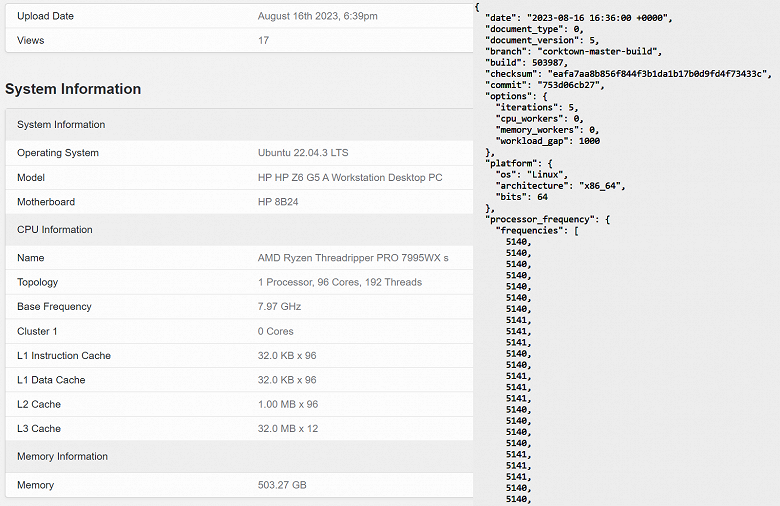The height and width of the screenshot is (506, 780).
Task: Click the Topology value with 96 Cores
Action: coord(339,282)
